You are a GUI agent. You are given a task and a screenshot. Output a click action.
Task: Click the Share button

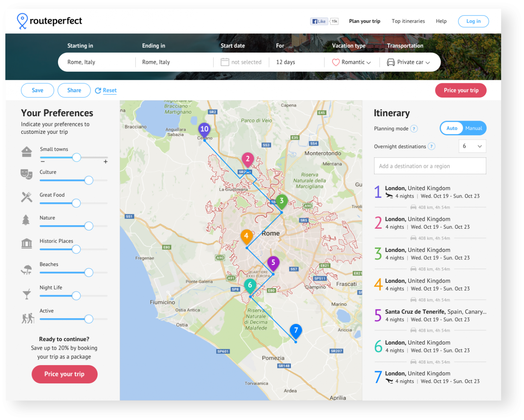coord(74,90)
